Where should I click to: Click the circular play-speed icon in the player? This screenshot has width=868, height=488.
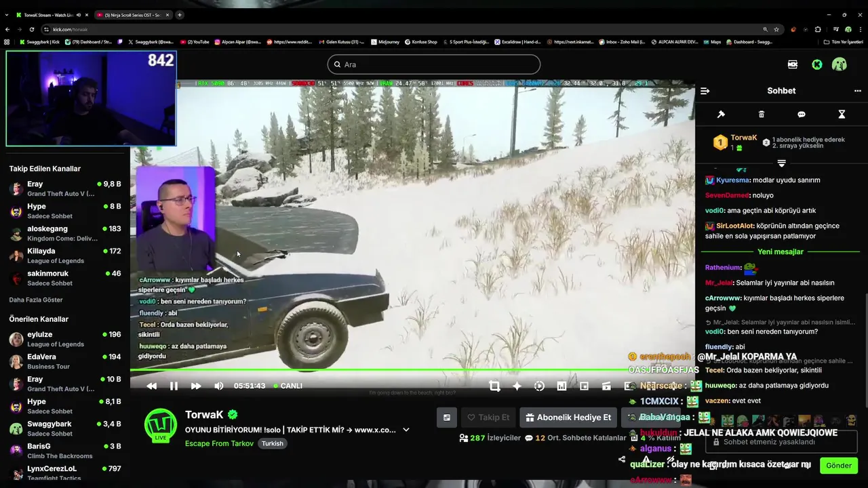[539, 386]
